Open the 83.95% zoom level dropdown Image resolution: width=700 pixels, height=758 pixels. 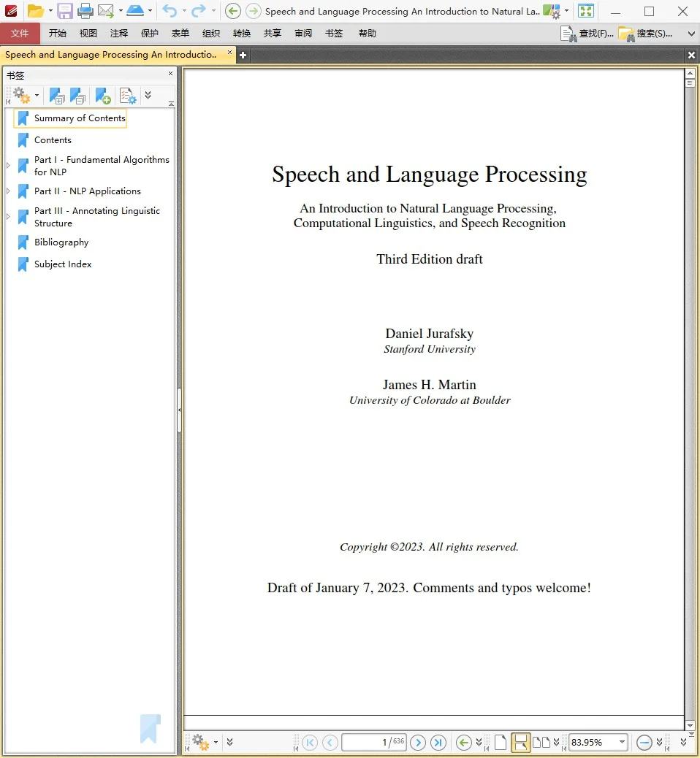(x=622, y=743)
